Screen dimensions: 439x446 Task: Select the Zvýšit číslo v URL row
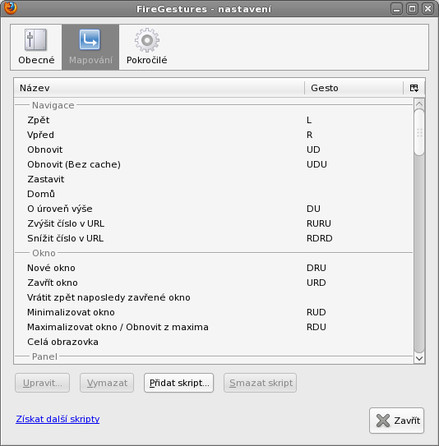(213, 224)
